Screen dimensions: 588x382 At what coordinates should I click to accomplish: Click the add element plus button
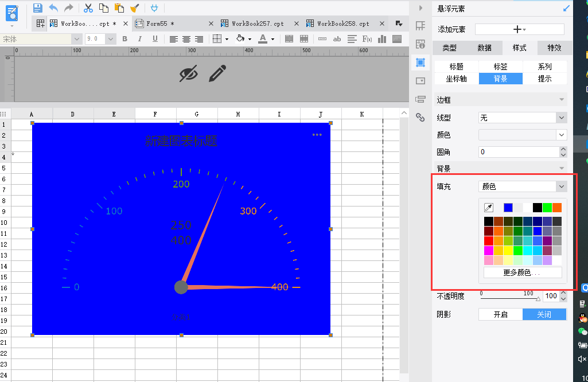519,29
